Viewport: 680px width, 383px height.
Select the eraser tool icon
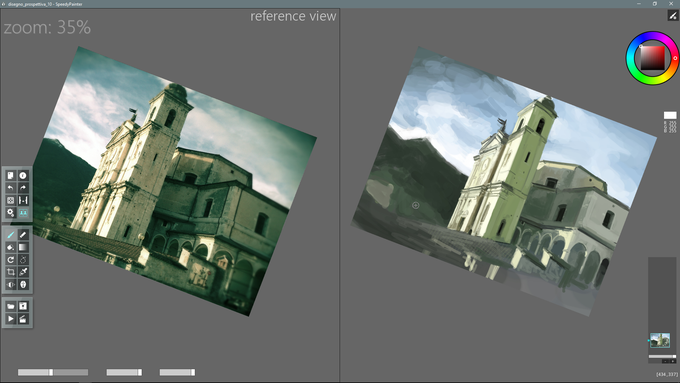click(23, 235)
